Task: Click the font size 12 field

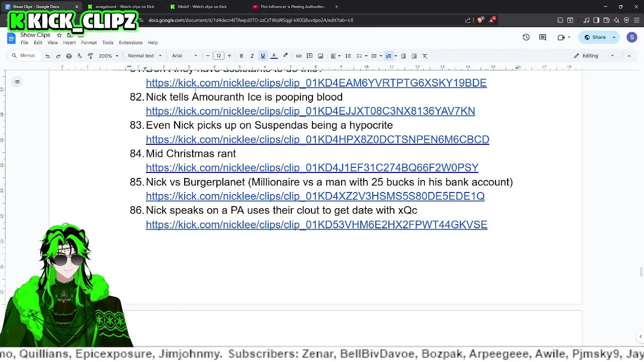Action: point(218,56)
